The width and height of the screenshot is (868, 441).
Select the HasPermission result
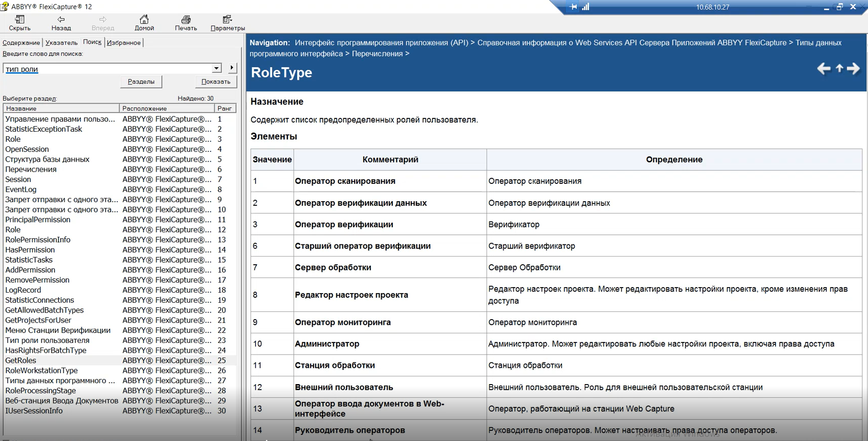point(30,250)
